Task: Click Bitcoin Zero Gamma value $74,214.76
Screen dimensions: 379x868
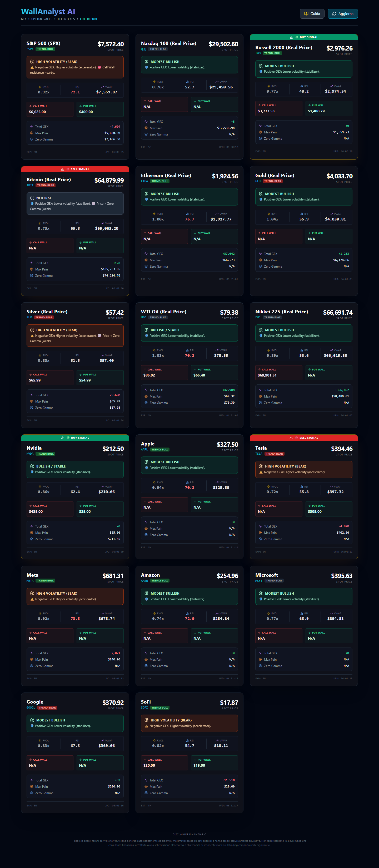Action: coord(111,276)
